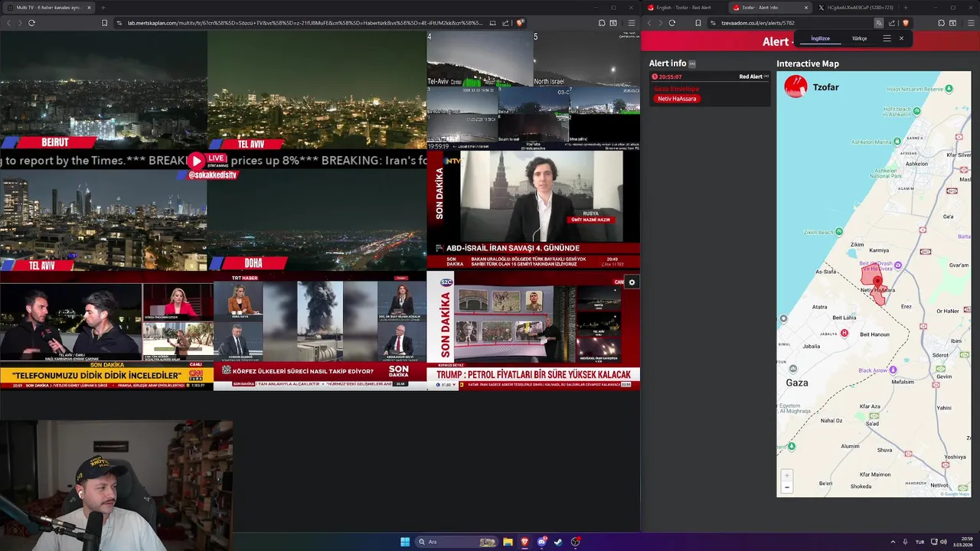The height and width of the screenshot is (551, 980).
Task: Select the Doha live camera feed
Action: [316, 220]
